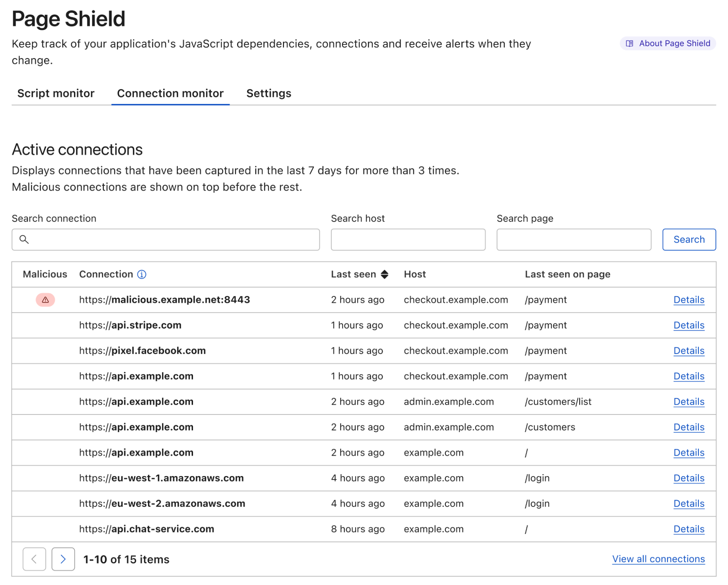Click Details for malicious.example.net:8443
The height and width of the screenshot is (585, 728).
tap(688, 300)
